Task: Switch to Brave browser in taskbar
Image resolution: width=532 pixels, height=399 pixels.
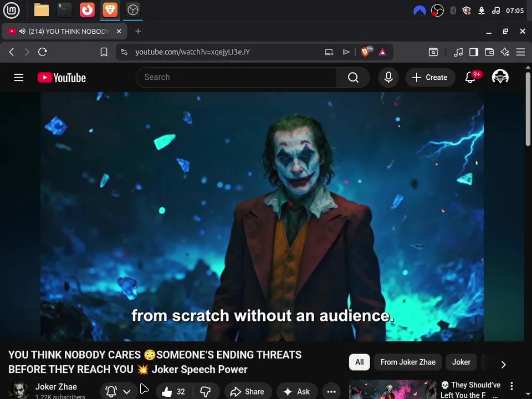Action: tap(110, 10)
